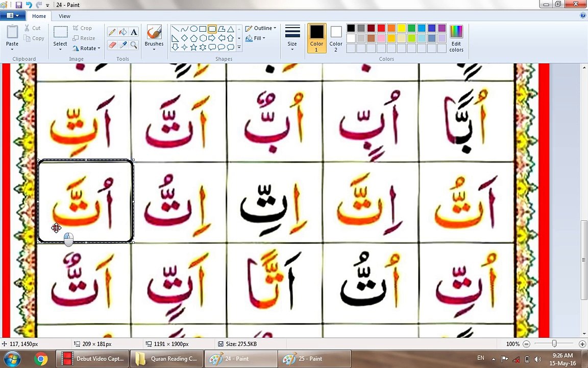The image size is (588, 368).
Task: Choose the Rectangle shape
Action: click(203, 29)
